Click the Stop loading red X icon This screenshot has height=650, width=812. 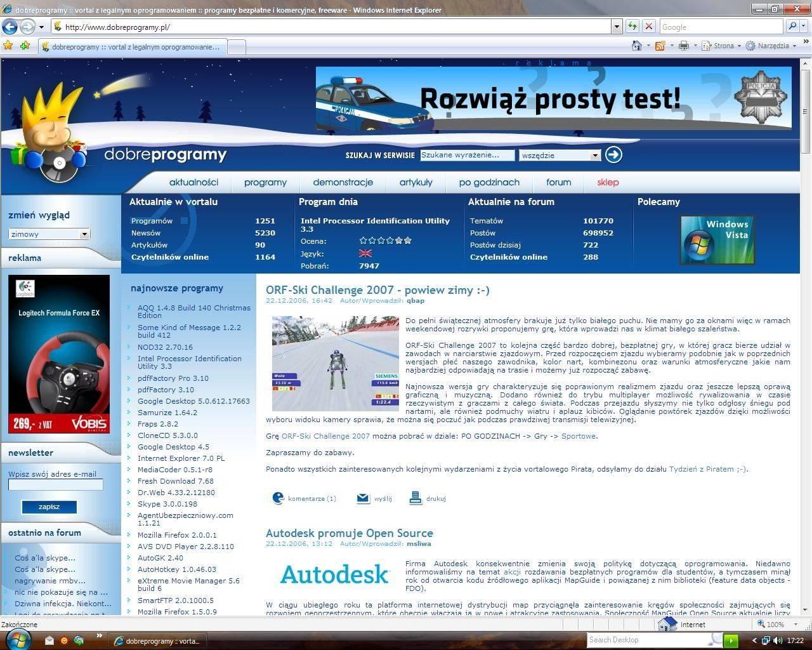click(648, 27)
